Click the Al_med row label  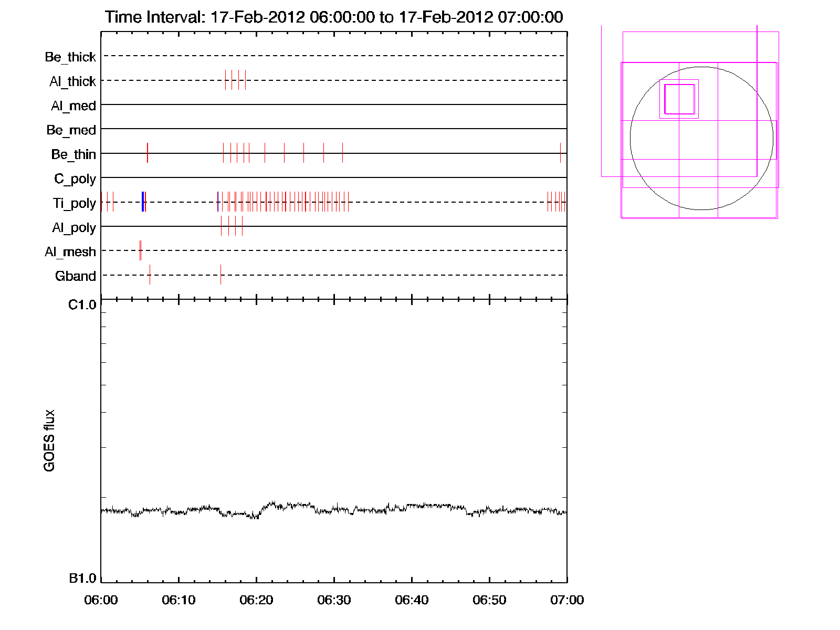(73, 106)
